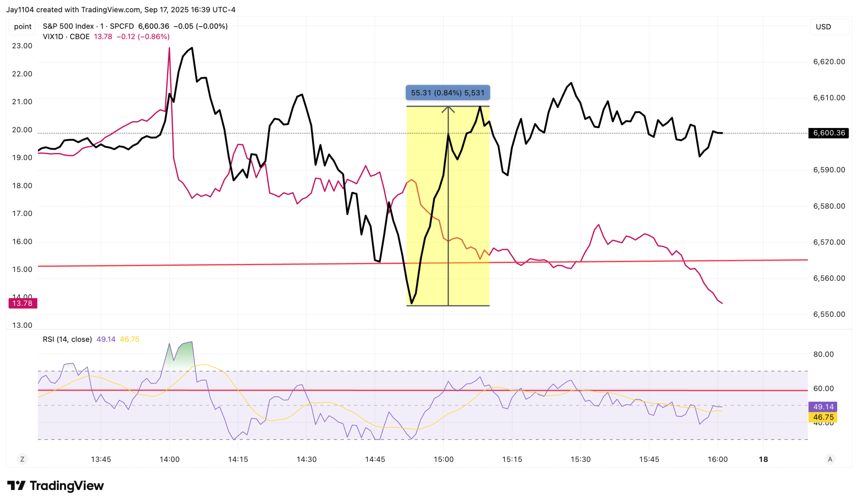Viewport: 858px width, 504px height.
Task: Click the TradingView logo
Action: [56, 486]
